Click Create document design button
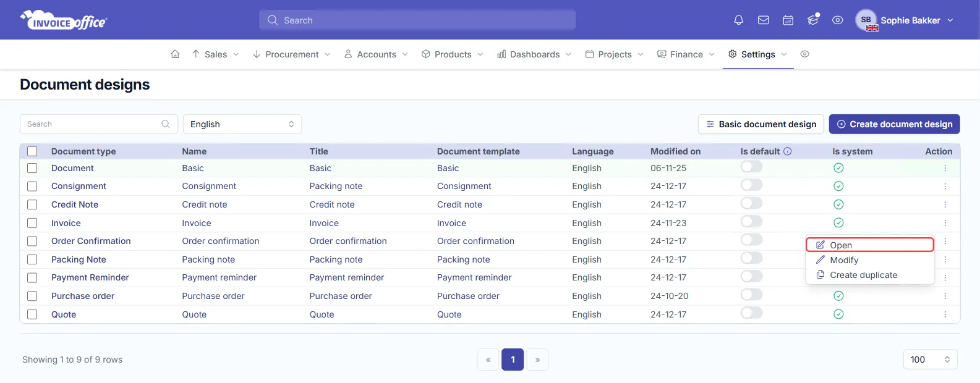Viewport: 980px width, 383px height. coord(894,124)
